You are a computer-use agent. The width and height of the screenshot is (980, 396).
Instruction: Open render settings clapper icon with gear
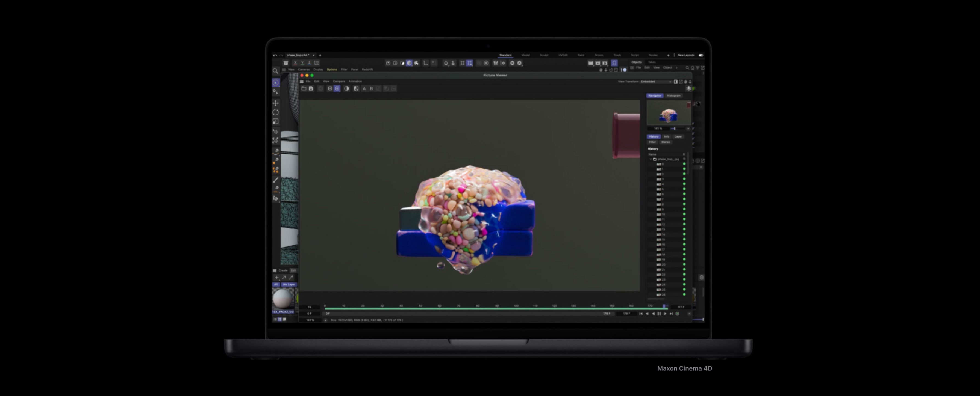click(x=605, y=63)
